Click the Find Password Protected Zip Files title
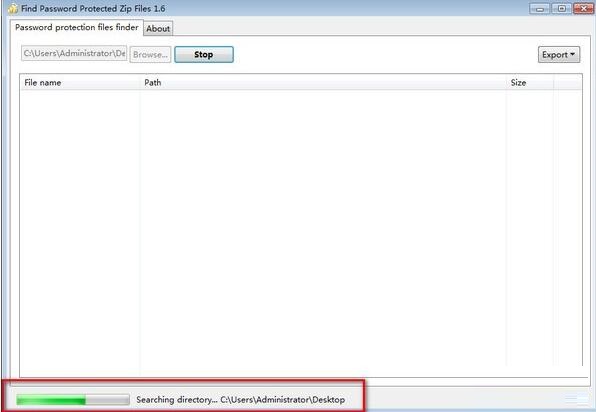The height and width of the screenshot is (412, 596). click(x=93, y=8)
